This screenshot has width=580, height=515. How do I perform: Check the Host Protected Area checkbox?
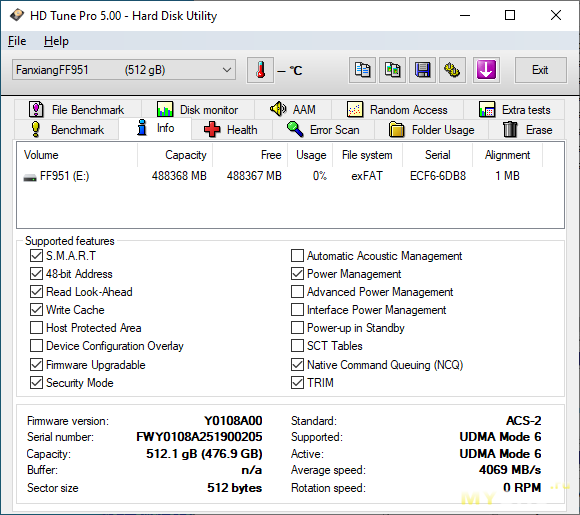coord(36,328)
